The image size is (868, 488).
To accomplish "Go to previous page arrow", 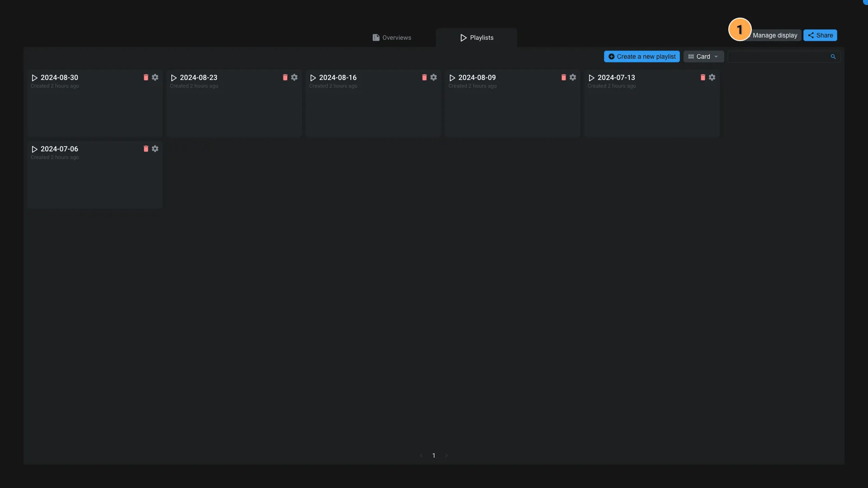I will [421, 455].
